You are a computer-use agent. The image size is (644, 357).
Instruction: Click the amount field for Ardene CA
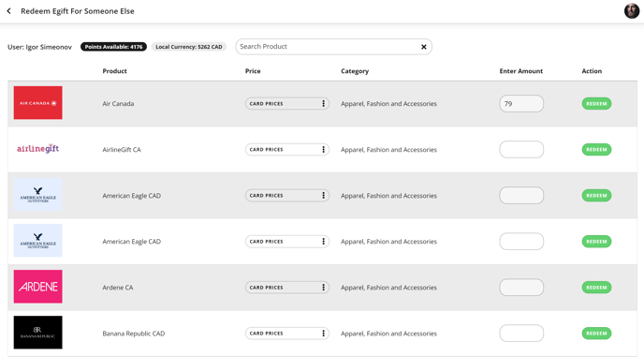[x=521, y=288]
